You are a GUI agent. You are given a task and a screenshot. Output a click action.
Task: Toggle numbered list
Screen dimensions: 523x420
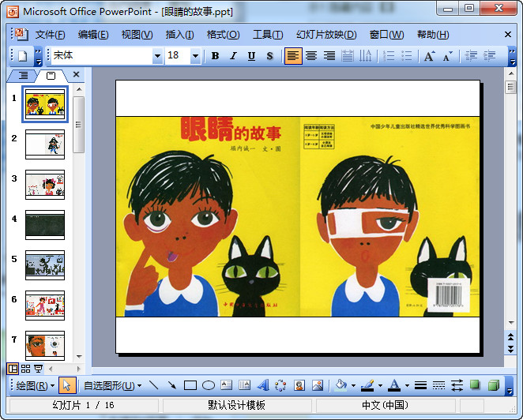(x=389, y=56)
